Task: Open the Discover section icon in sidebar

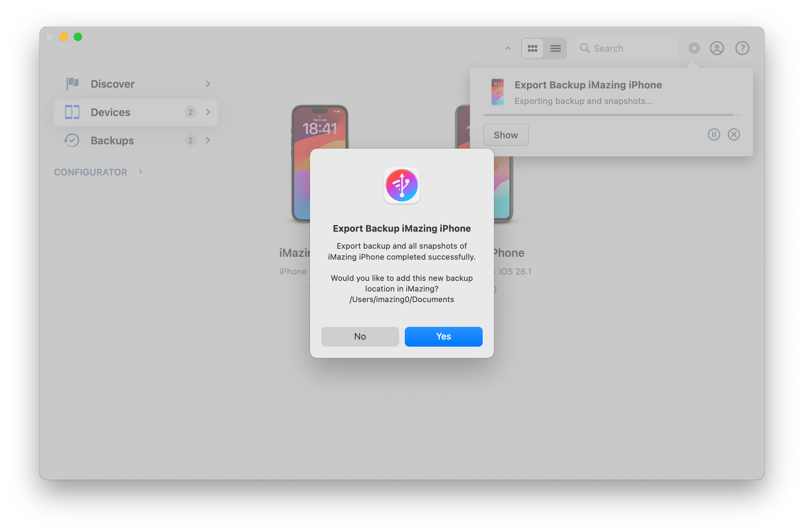Action: (x=72, y=83)
